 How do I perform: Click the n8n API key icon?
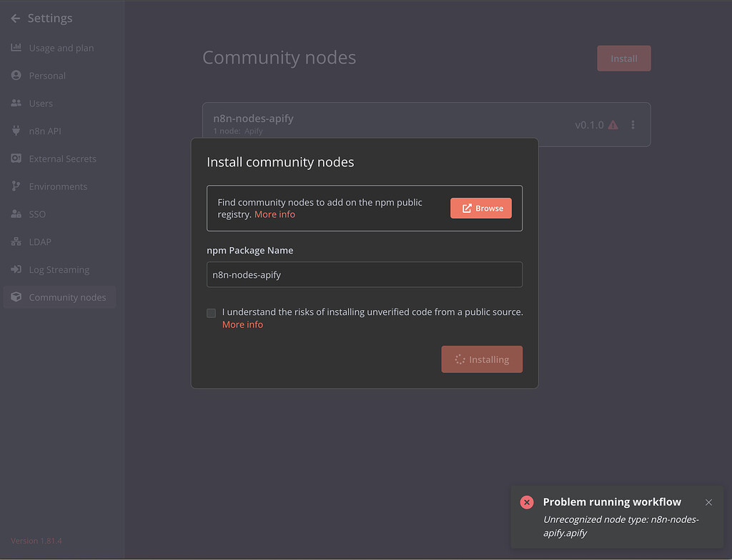(x=16, y=131)
